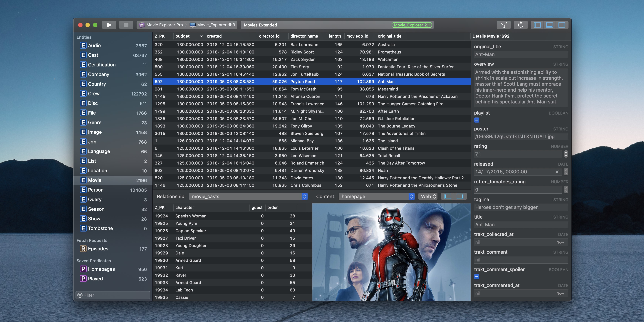Toggle left content pane icon beside Web

[448, 197]
